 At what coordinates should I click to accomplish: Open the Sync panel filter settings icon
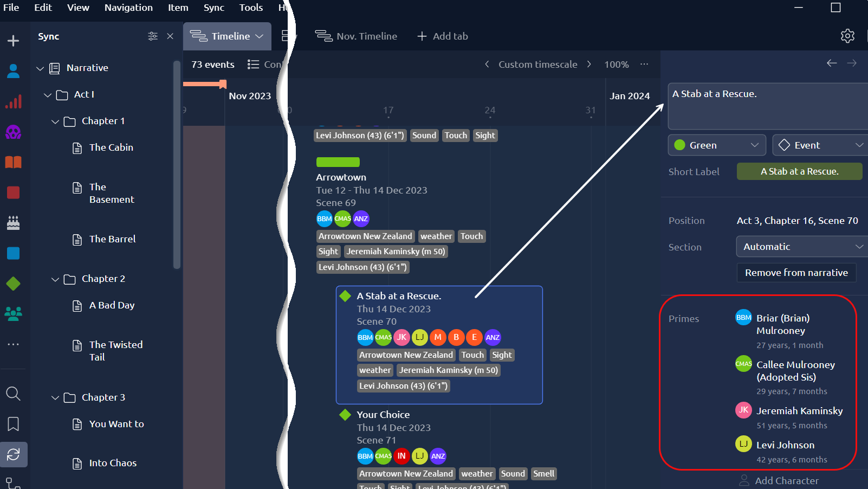pyautogui.click(x=153, y=36)
